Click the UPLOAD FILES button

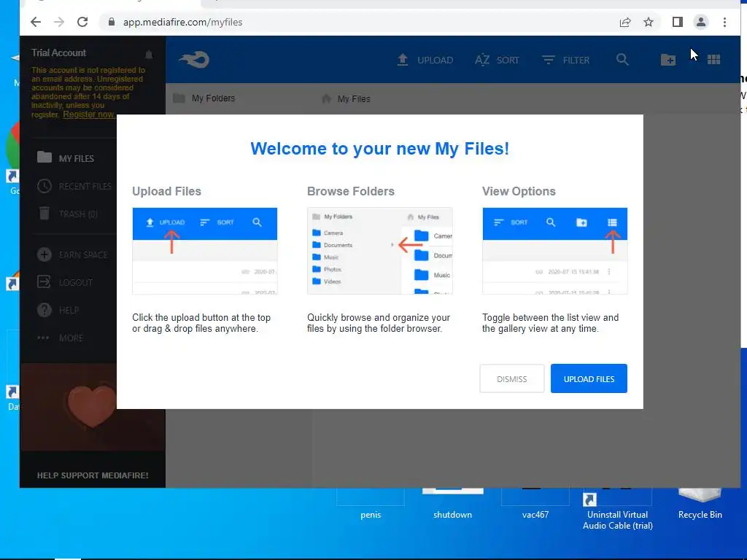[589, 378]
